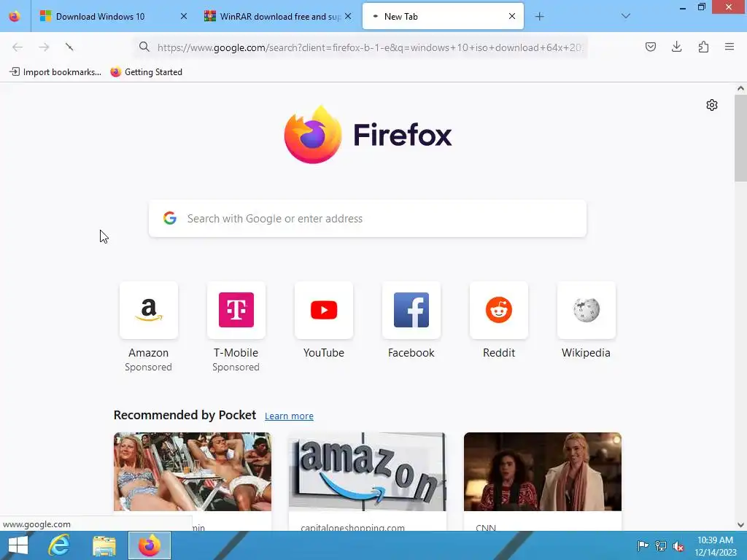This screenshot has width=747, height=560.
Task: Go forward one page
Action: [44, 47]
